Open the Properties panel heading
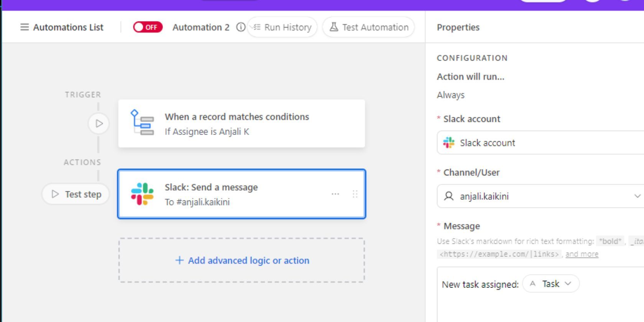644x322 pixels. point(458,27)
